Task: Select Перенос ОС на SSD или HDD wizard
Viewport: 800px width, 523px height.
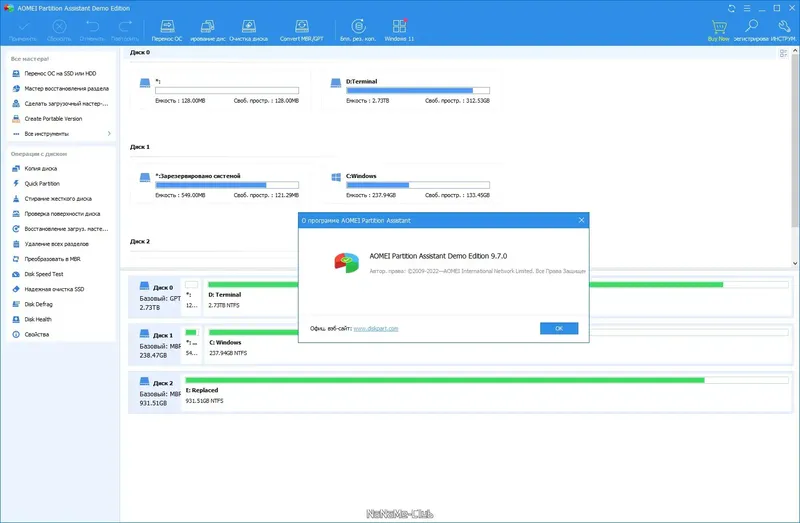Action: click(60, 73)
